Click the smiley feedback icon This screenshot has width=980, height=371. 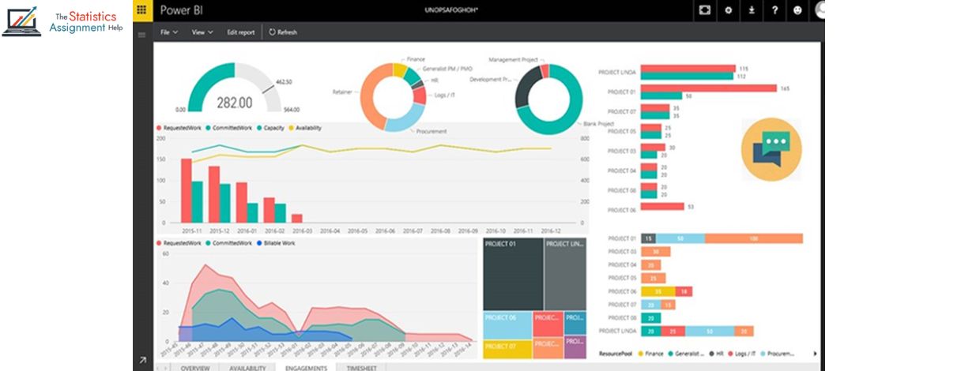tap(797, 10)
